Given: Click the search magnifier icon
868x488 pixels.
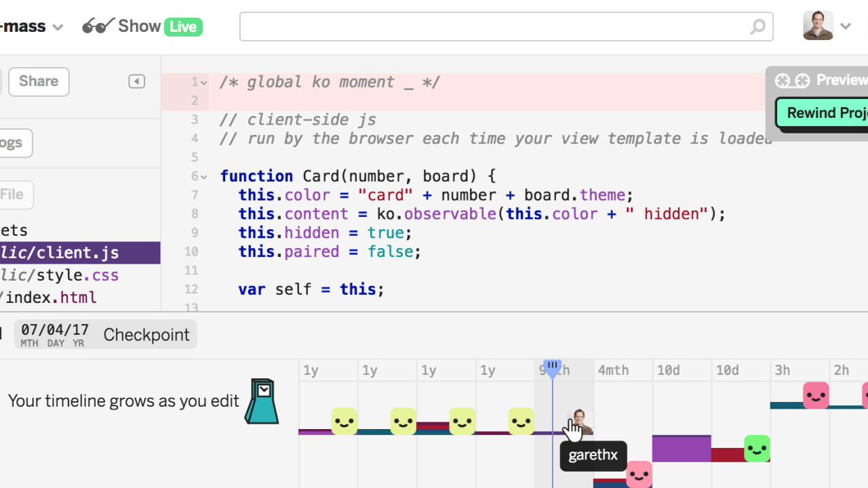Looking at the screenshot, I should pyautogui.click(x=757, y=27).
